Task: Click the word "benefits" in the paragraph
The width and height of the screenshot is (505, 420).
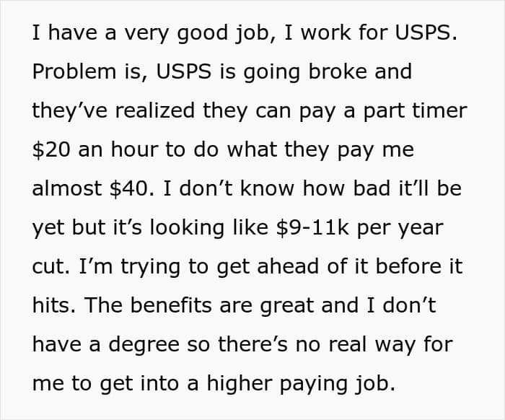Action: coord(171,305)
